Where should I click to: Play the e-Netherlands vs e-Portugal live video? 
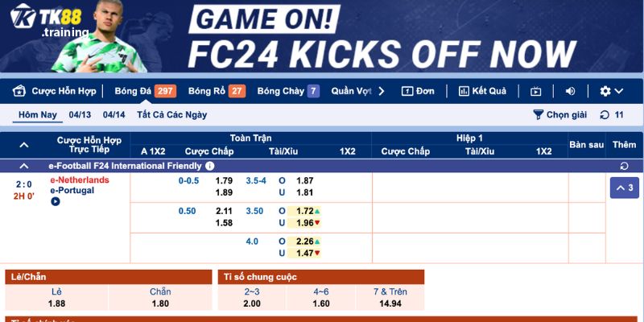[x=55, y=202]
